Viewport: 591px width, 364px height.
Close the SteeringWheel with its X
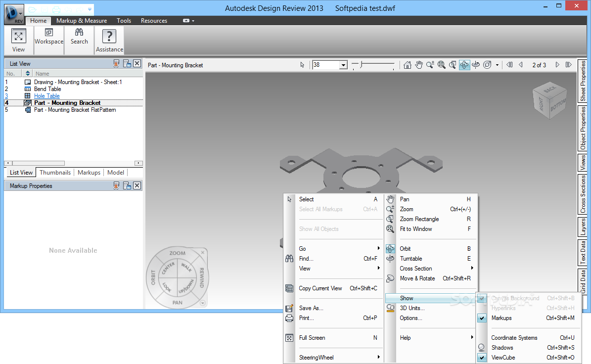click(203, 252)
